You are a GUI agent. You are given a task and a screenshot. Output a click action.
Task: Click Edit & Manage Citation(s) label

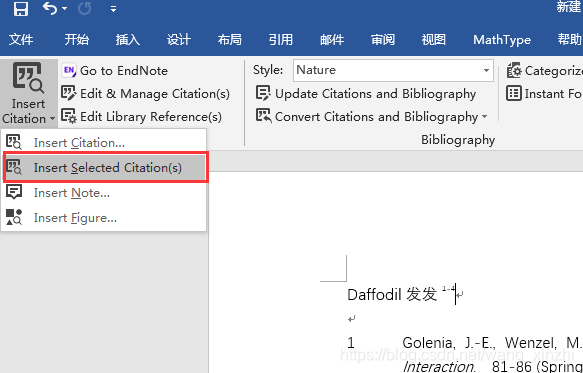[x=155, y=94]
